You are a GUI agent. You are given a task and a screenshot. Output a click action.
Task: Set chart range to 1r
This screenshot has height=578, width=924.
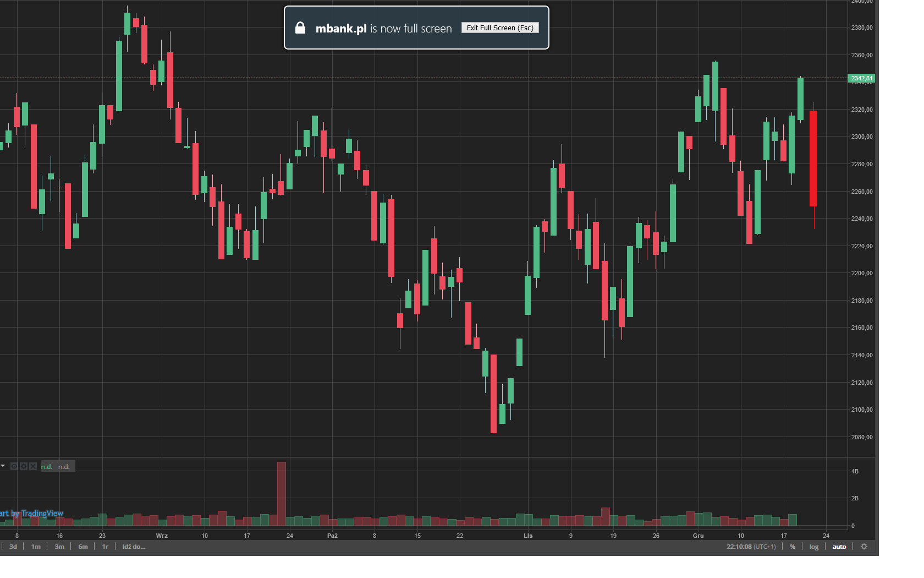[105, 547]
